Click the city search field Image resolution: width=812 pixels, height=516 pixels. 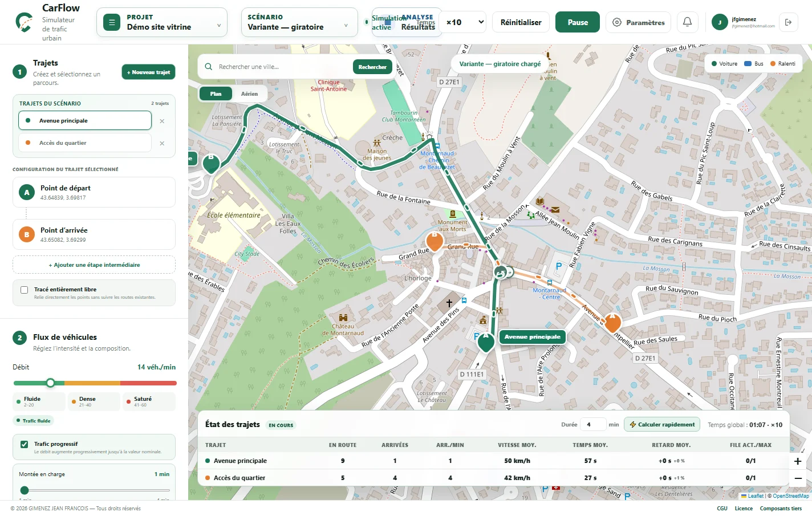tap(283, 67)
